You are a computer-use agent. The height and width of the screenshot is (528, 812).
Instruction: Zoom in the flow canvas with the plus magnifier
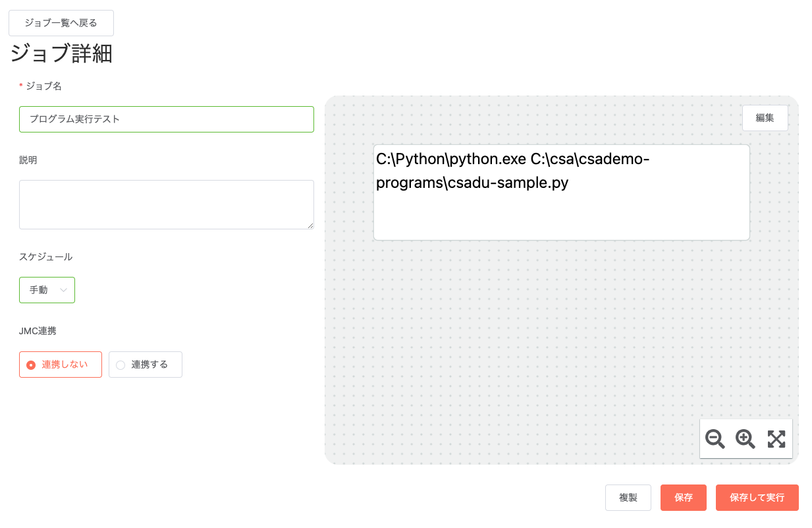[x=745, y=439]
